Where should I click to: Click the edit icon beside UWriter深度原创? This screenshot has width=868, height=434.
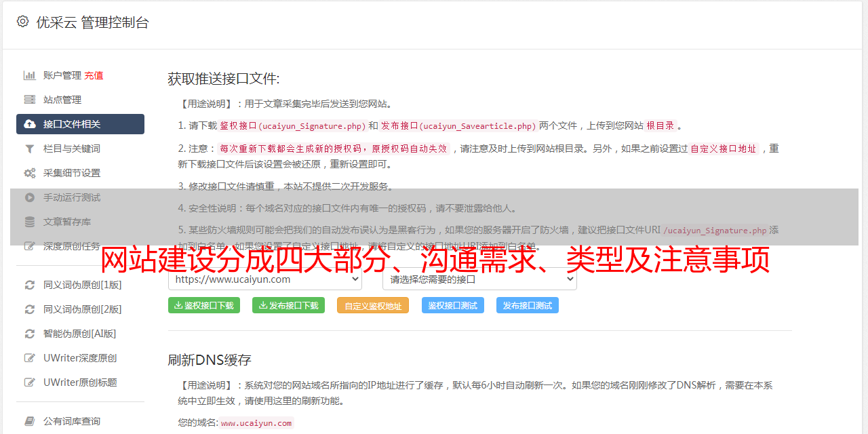30,358
